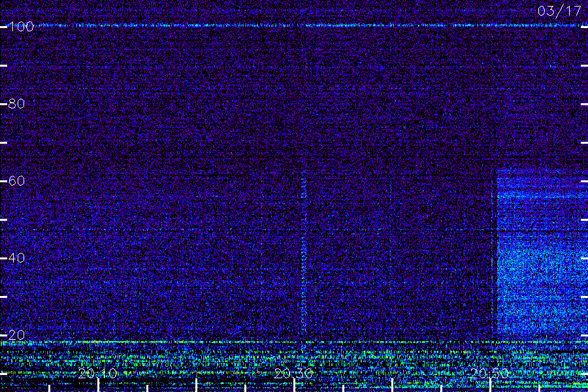588x392 pixels.
Task: Click the 20:30 time axis label
Action: click(x=293, y=373)
